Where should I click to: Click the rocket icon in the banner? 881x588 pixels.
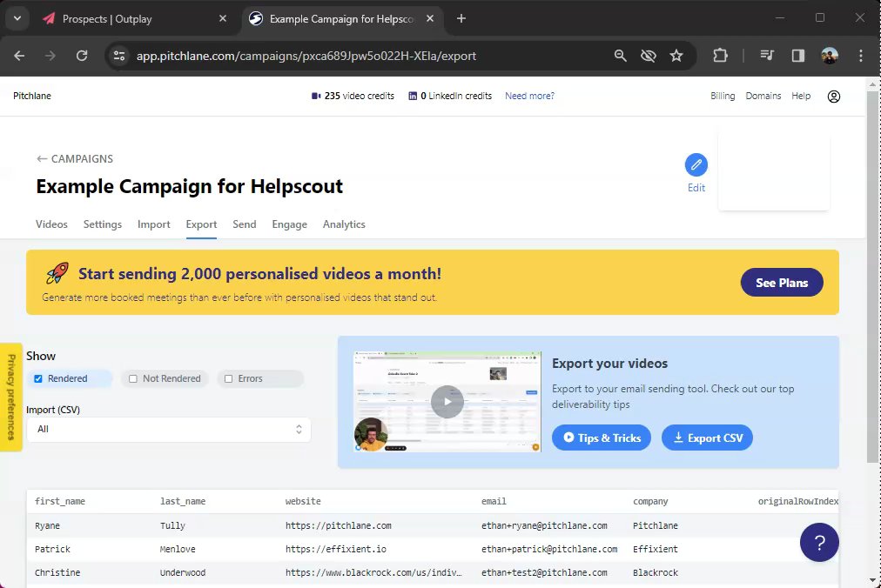[x=57, y=273]
